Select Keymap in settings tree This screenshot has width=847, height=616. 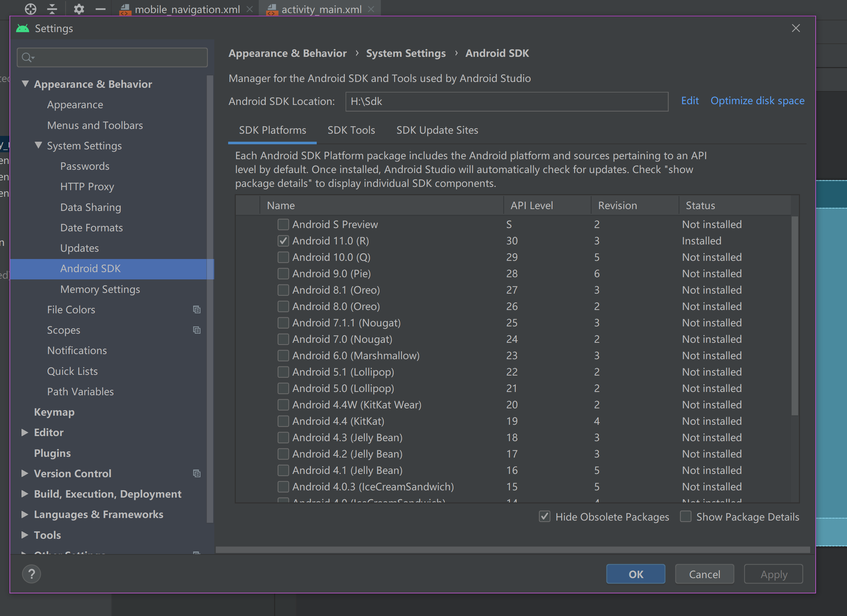click(54, 412)
